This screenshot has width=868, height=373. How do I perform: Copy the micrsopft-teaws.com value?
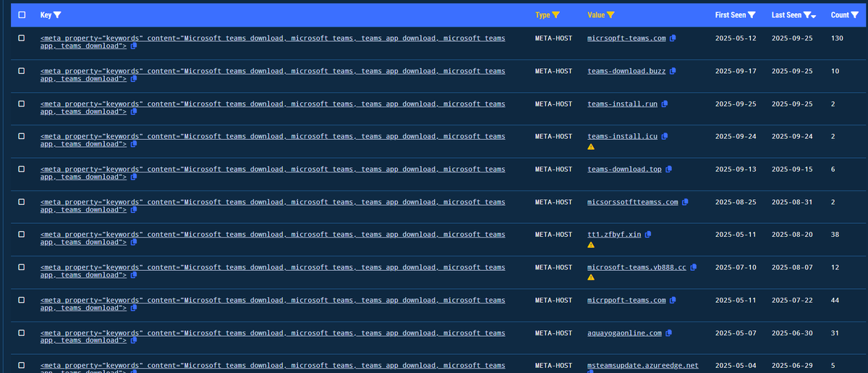tap(673, 38)
